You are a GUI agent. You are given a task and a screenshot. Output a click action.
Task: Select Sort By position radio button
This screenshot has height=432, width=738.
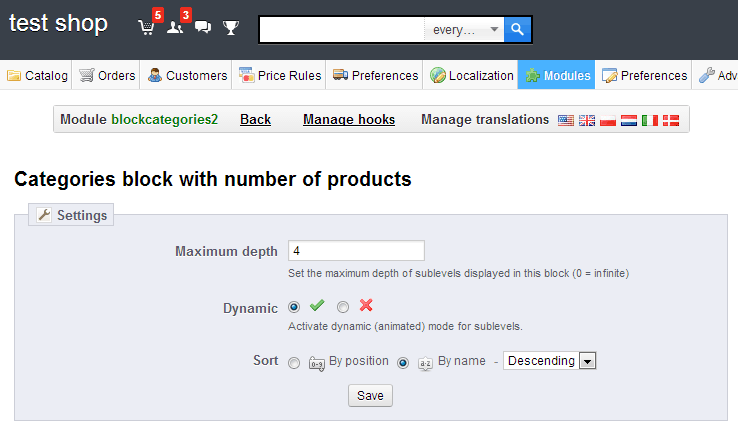[294, 363]
